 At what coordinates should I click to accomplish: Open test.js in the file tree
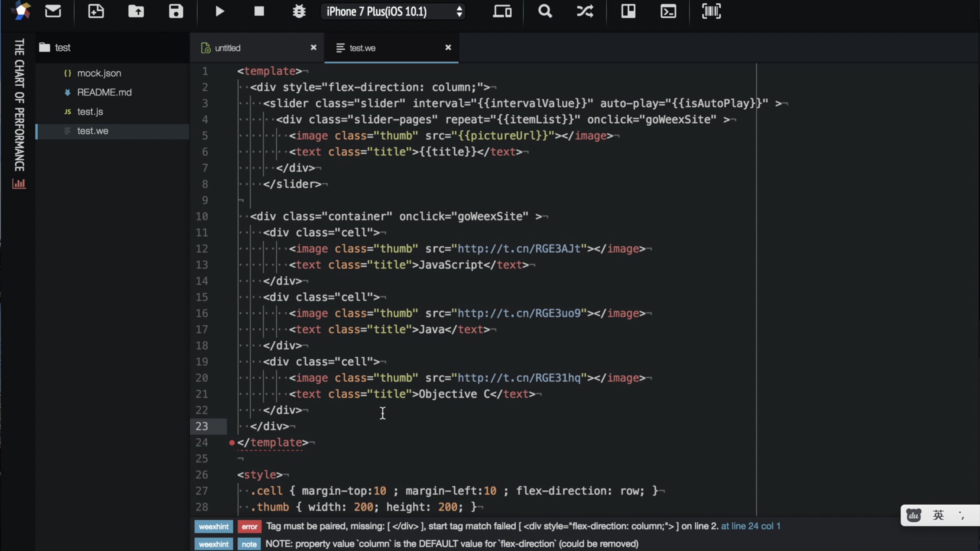(x=90, y=111)
